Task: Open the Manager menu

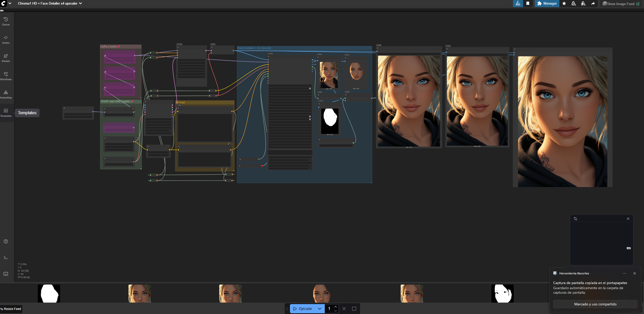Action: pyautogui.click(x=547, y=4)
